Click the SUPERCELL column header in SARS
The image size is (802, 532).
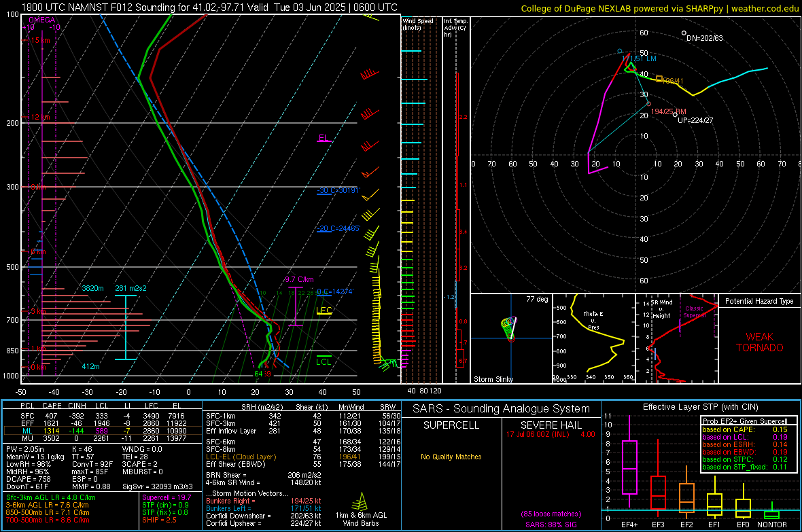451,425
